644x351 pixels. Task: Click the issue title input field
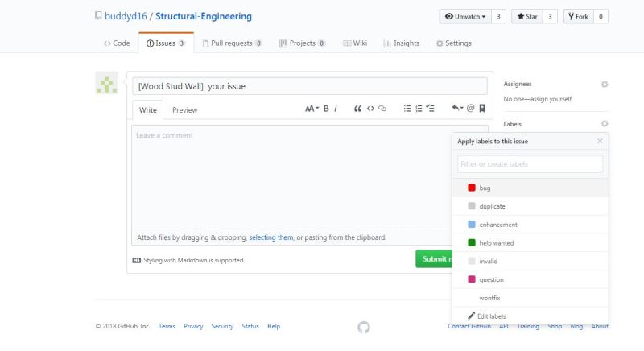click(310, 86)
